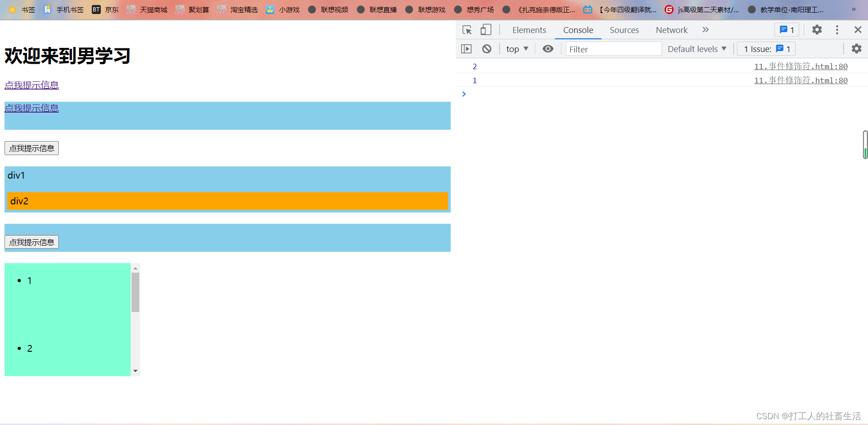Expand the more tabs chevron in DevTools
868x425 pixels.
click(x=706, y=30)
